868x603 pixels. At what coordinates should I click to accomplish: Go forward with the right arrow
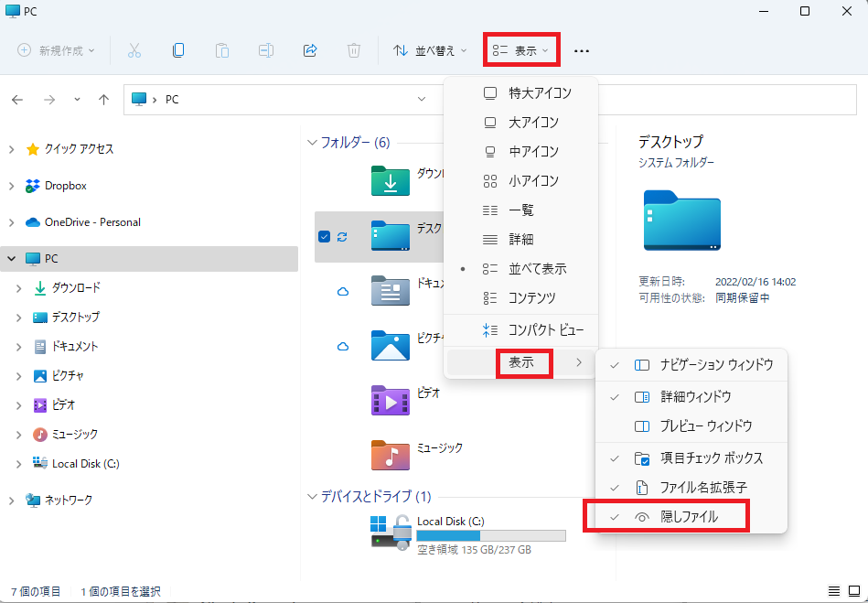click(x=49, y=100)
